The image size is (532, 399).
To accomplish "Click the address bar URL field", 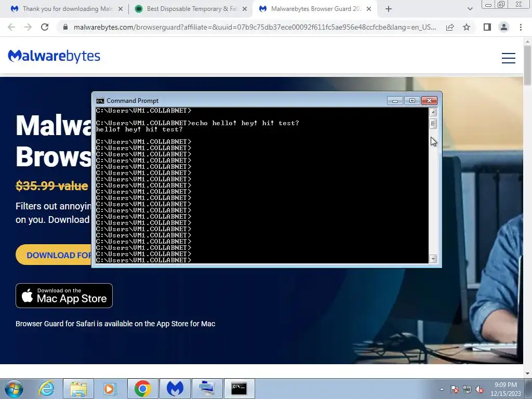I will point(255,27).
